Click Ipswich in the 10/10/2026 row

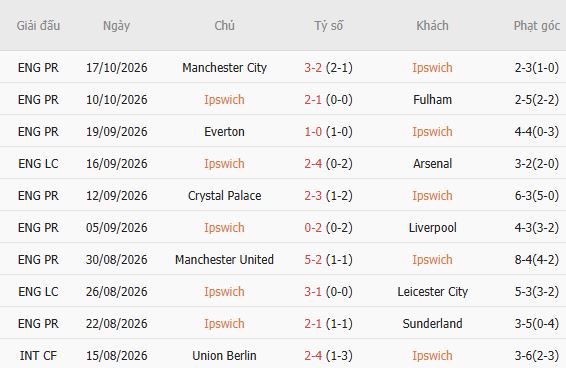[x=224, y=99]
